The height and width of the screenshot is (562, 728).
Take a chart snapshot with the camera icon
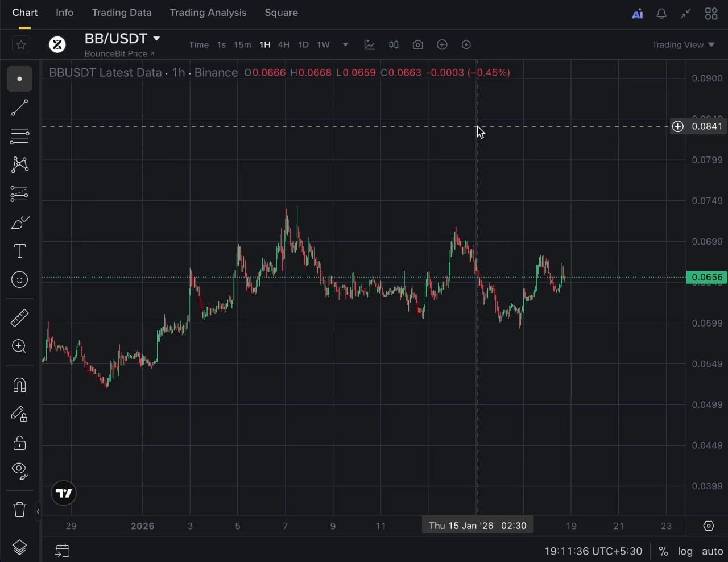coord(418,44)
